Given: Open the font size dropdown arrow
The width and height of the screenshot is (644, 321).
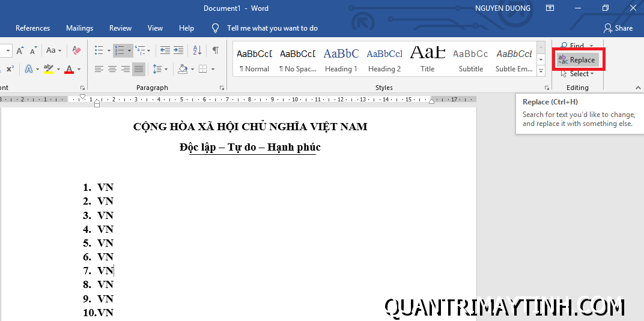Looking at the screenshot, I should pyautogui.click(x=8, y=51).
